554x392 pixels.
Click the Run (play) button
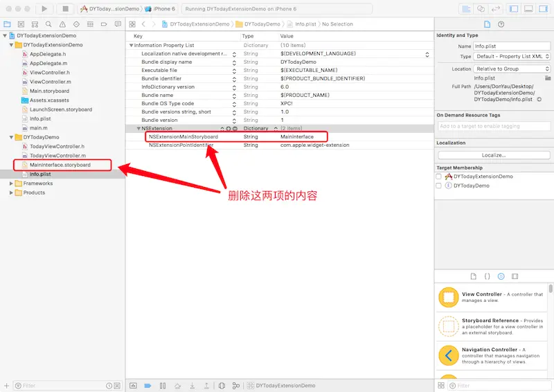pos(44,9)
